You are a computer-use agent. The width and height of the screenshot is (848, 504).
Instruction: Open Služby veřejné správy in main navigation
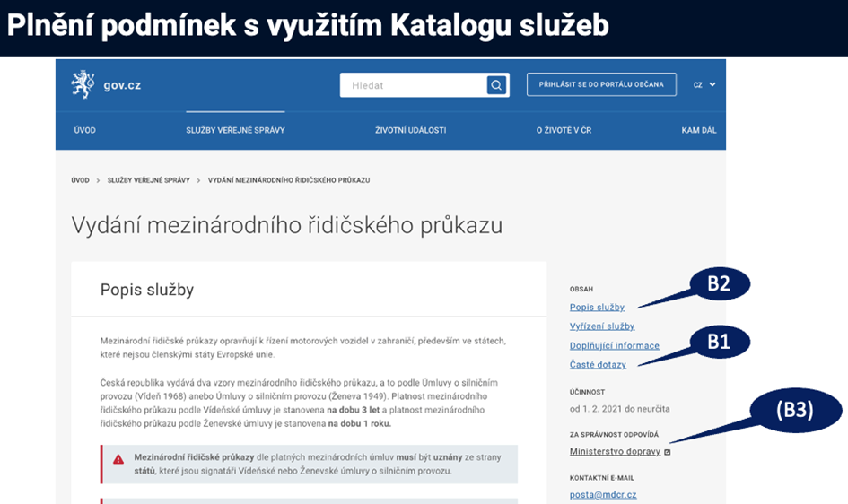tap(235, 130)
